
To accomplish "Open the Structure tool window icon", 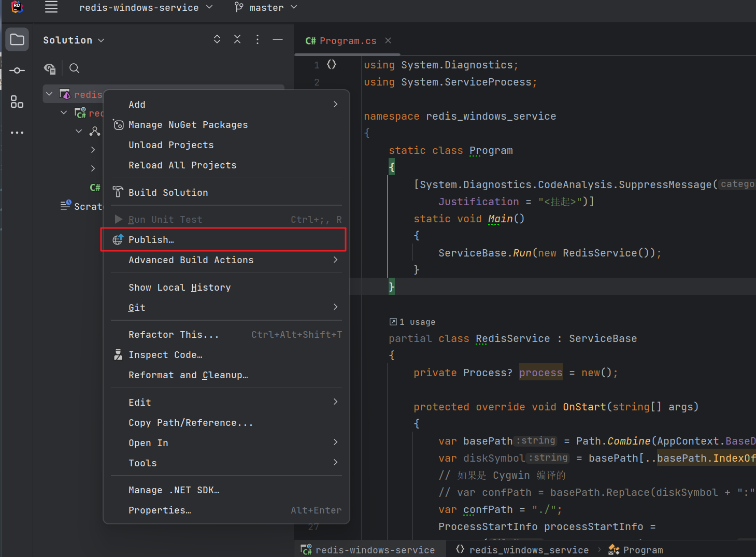I will 17,102.
